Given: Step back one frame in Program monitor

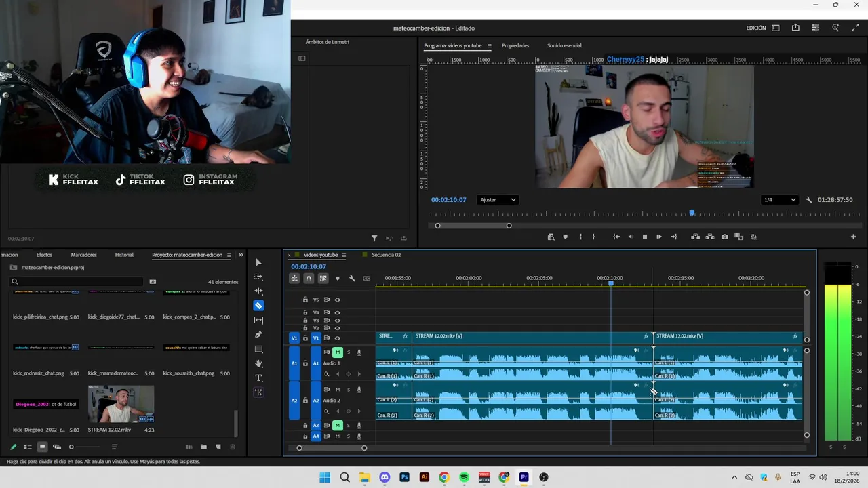Looking at the screenshot, I should coord(631,237).
